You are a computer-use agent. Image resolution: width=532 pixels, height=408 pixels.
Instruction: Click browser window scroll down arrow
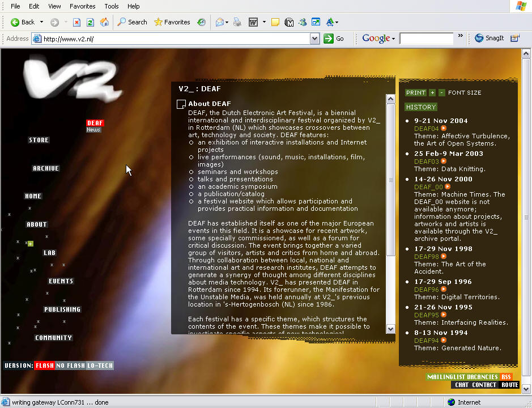[x=526, y=389]
